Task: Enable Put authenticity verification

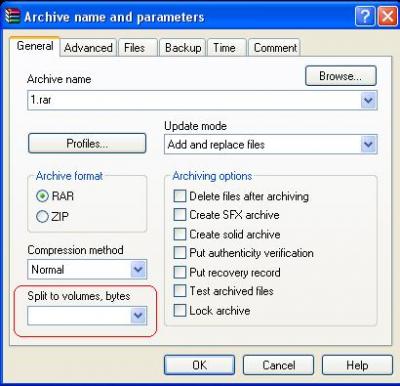Action: click(180, 253)
